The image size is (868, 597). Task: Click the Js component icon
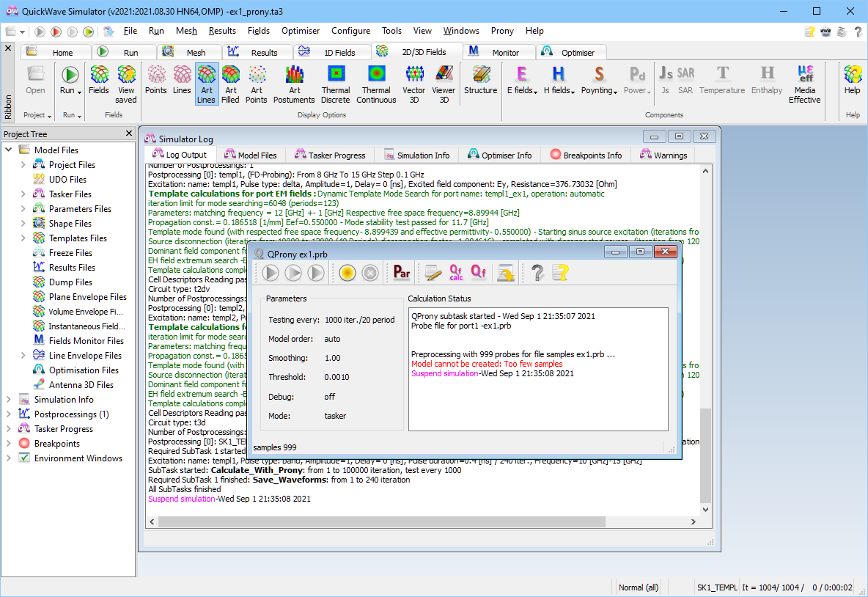[x=666, y=80]
